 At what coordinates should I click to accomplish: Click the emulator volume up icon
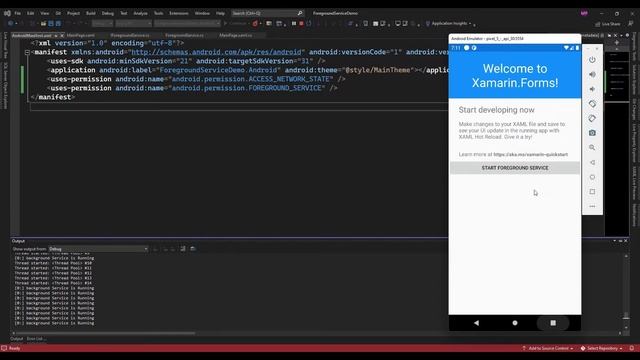[x=592, y=74]
